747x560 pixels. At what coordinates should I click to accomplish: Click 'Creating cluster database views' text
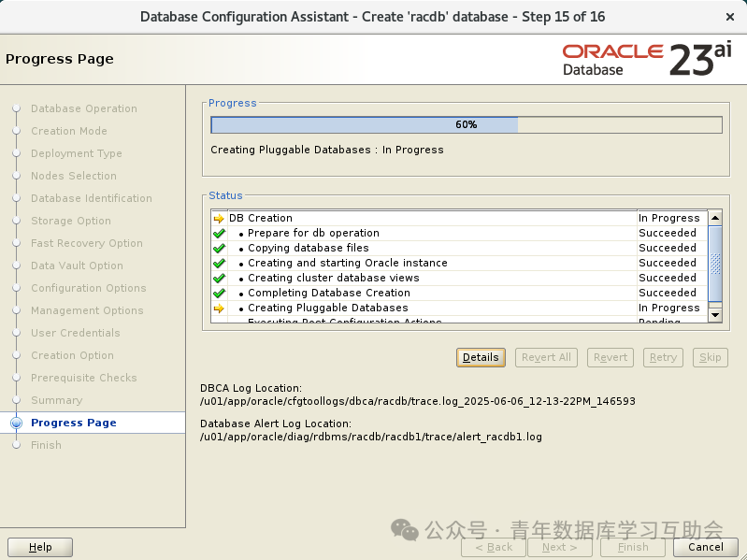(x=334, y=278)
